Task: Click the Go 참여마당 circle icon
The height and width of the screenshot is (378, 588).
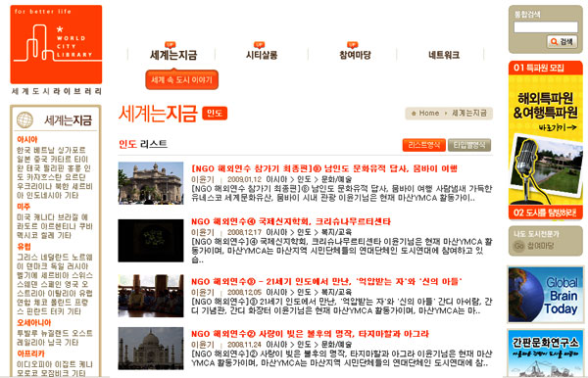Action: click(518, 246)
